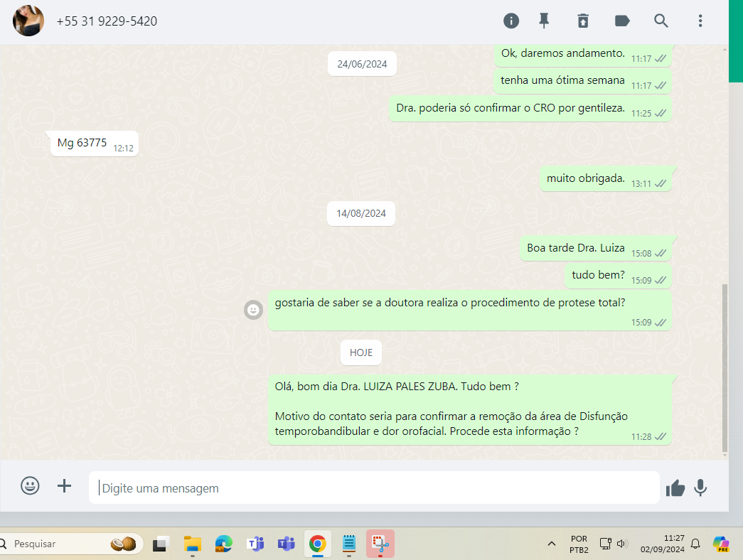Search messages with the magnifier icon
Screen dimensions: 743x560
point(661,21)
